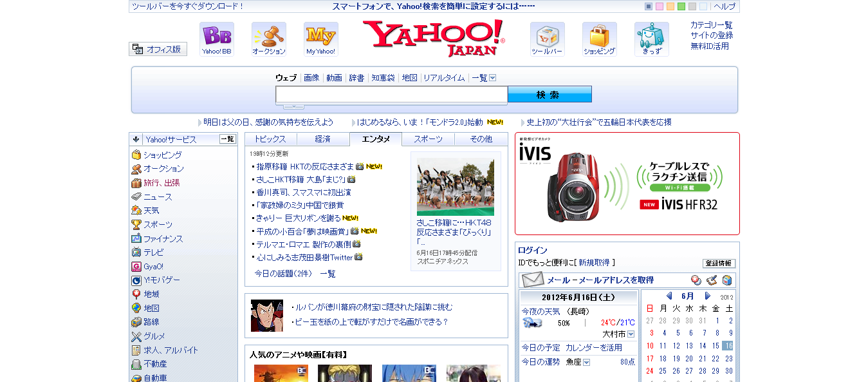Click the テレビ sidebar icon
This screenshot has width=868, height=382.
[136, 253]
